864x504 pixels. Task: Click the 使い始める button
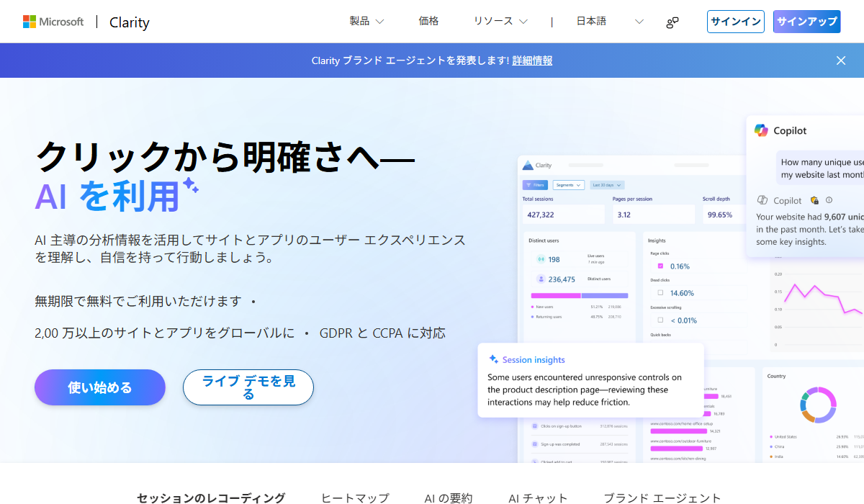pos(99,387)
